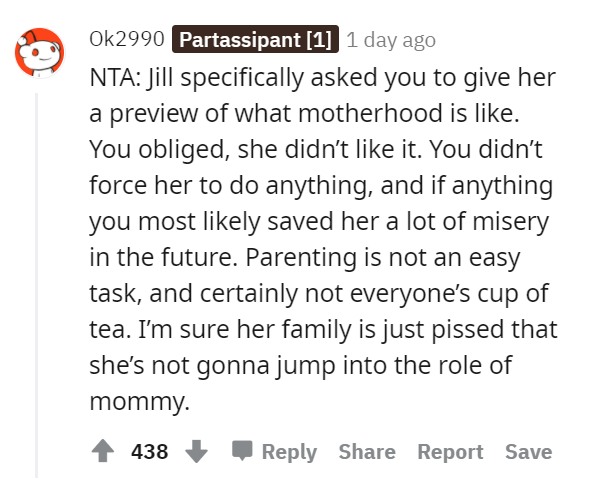Click the 438 vote score
This screenshot has width=600, height=478.
coord(149,452)
